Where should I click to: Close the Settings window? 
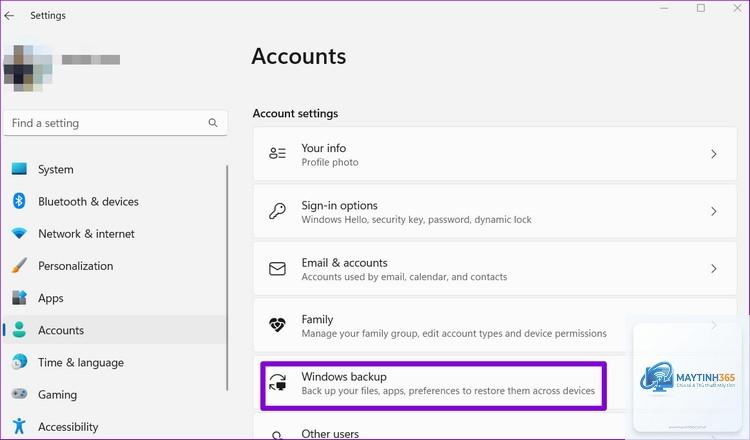(x=737, y=8)
